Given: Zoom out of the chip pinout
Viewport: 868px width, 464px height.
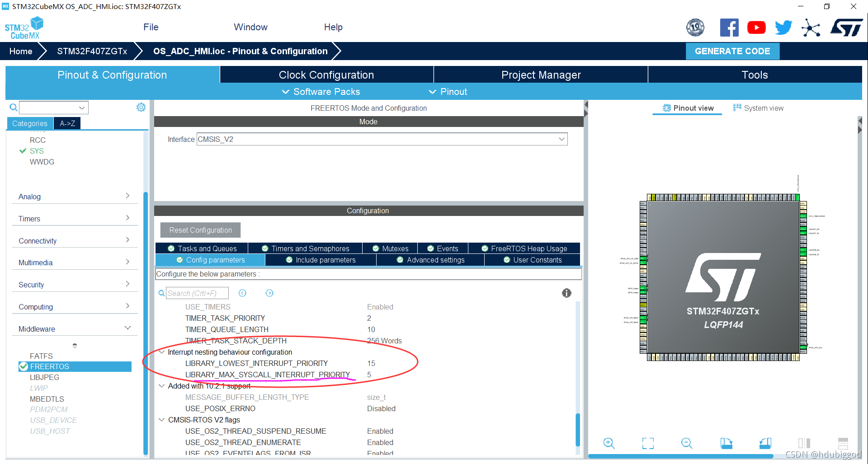Looking at the screenshot, I should 687,443.
